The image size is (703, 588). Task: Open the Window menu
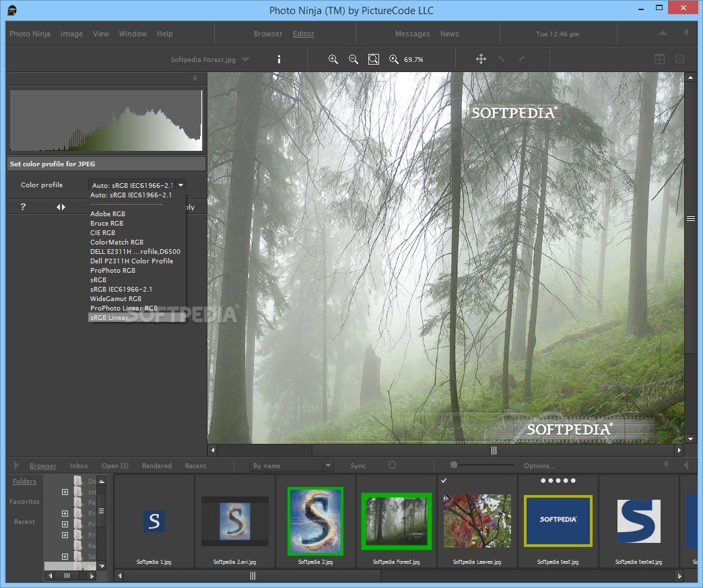tap(133, 34)
